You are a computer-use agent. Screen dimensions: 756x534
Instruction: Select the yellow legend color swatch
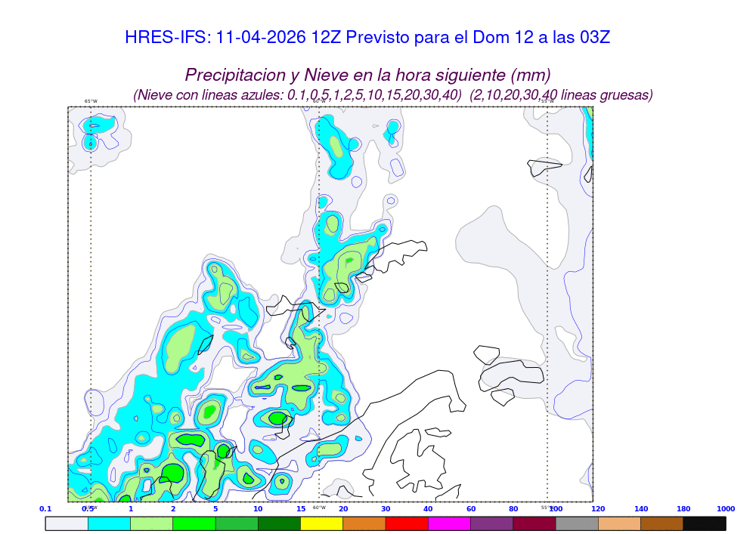(321, 523)
